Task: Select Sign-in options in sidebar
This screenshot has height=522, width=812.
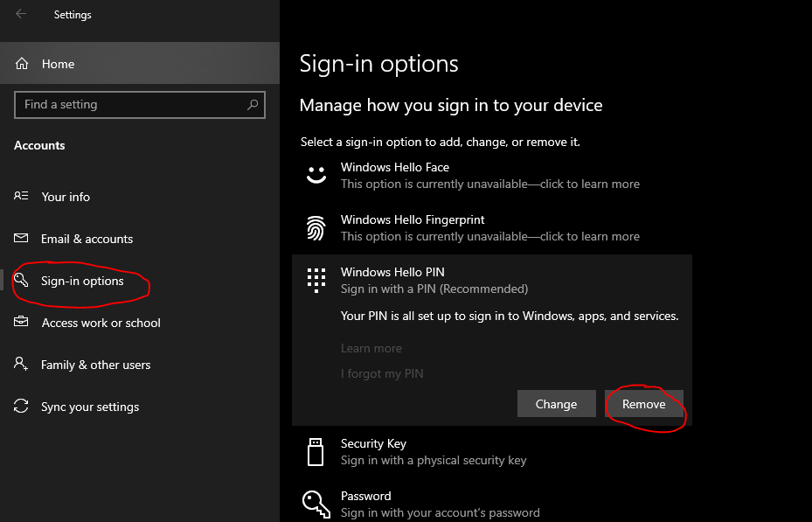Action: pyautogui.click(x=140, y=281)
